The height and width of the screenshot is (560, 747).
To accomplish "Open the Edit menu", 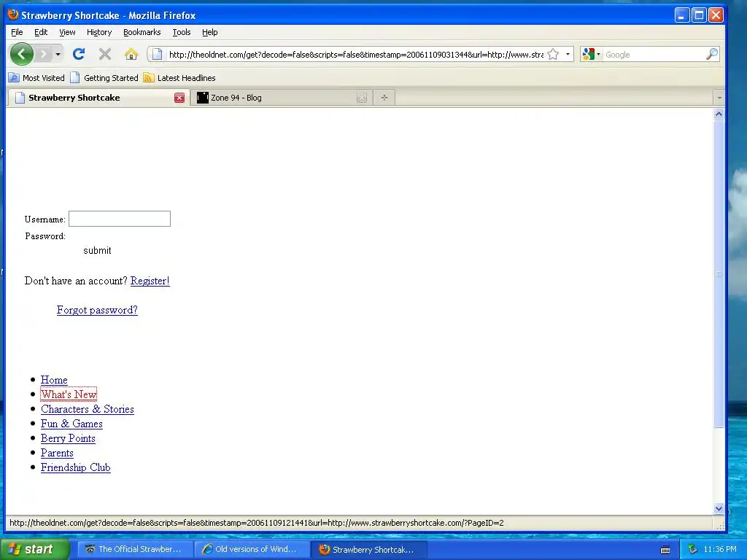I will 41,32.
